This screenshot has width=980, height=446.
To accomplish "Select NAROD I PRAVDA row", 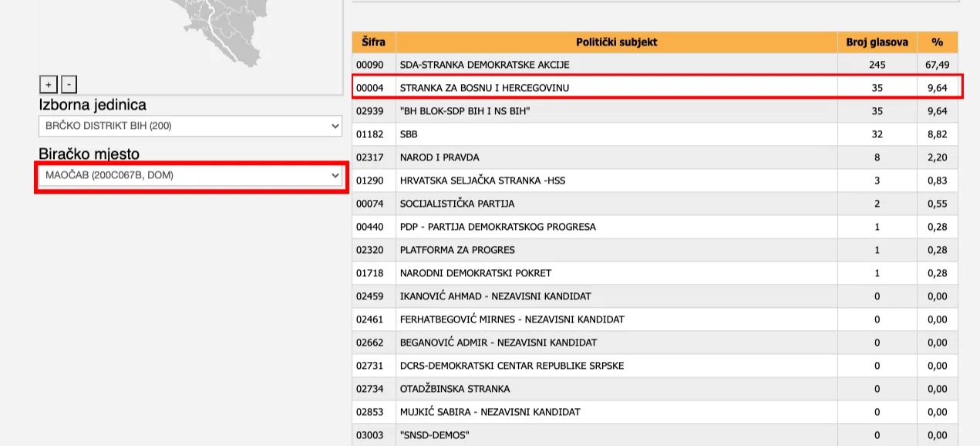I will (x=655, y=157).
